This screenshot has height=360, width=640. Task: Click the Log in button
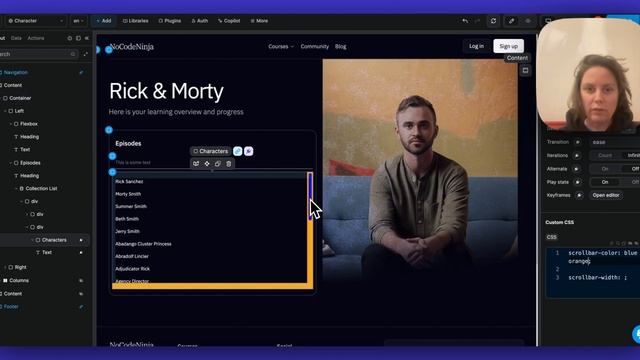pos(476,46)
